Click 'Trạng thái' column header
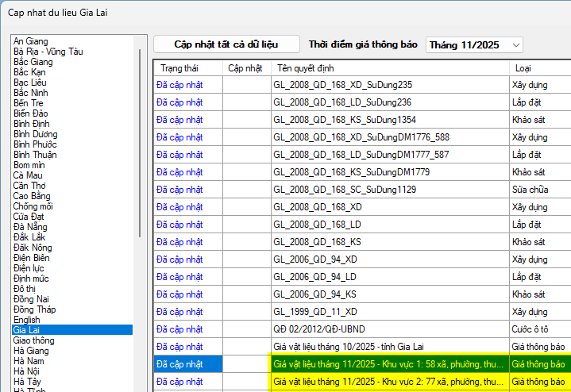 pos(178,68)
